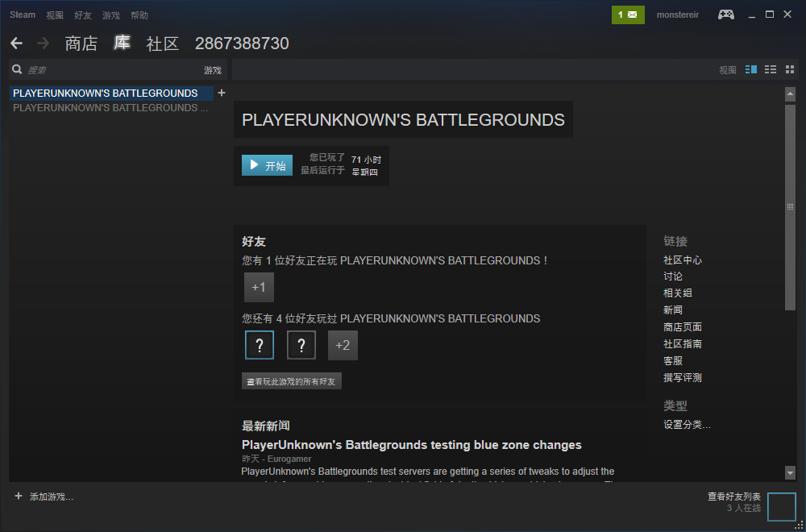Click the plus icon next to 添加游戏
Image resolution: width=806 pixels, height=532 pixels.
tap(19, 497)
